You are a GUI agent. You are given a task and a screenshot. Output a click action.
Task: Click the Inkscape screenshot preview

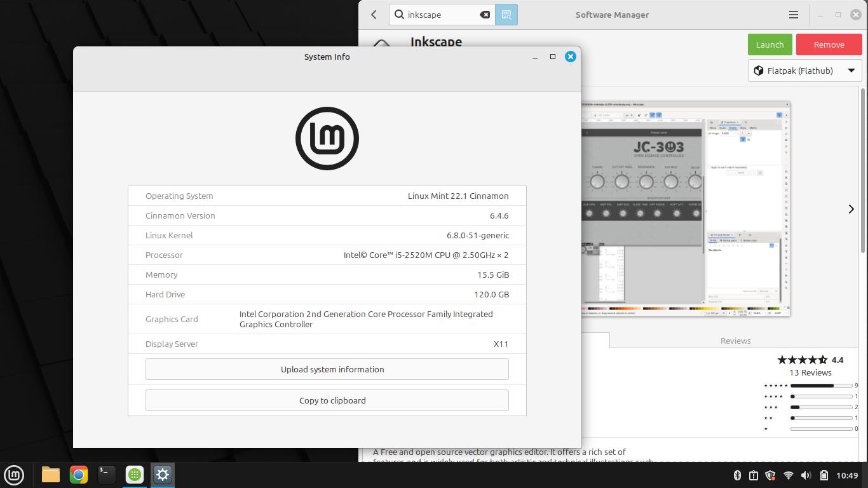click(x=686, y=208)
